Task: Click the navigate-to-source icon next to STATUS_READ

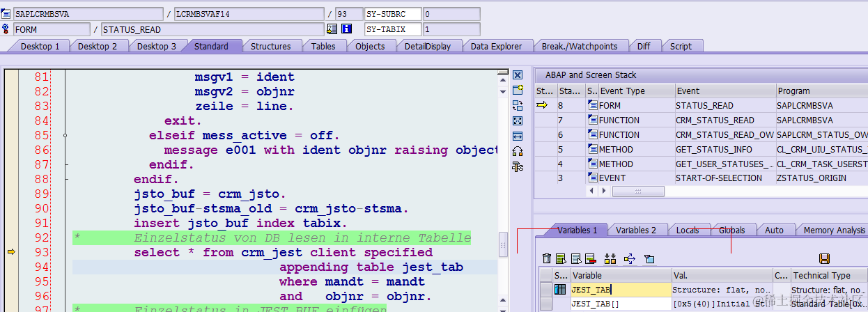Action: [332, 29]
